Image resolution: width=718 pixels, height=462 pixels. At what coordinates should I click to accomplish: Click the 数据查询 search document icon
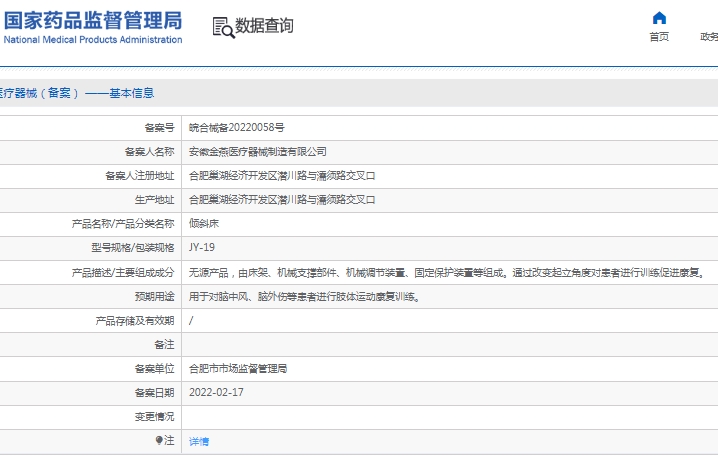tap(223, 27)
